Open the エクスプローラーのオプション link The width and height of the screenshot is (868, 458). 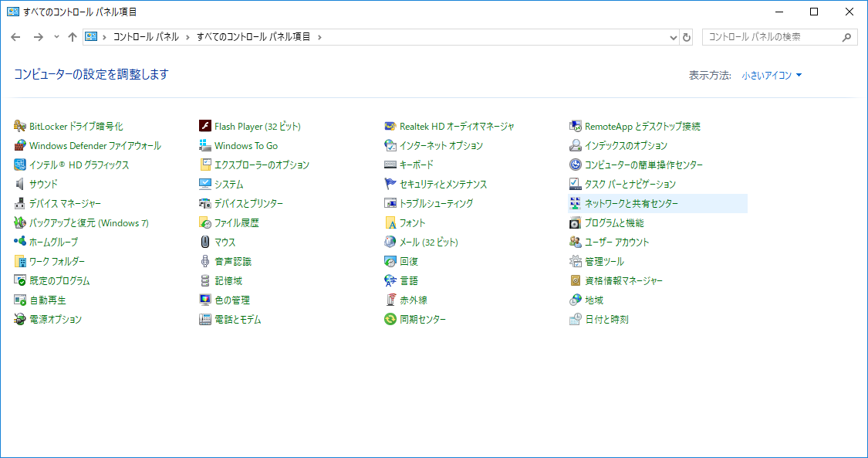[x=262, y=165]
